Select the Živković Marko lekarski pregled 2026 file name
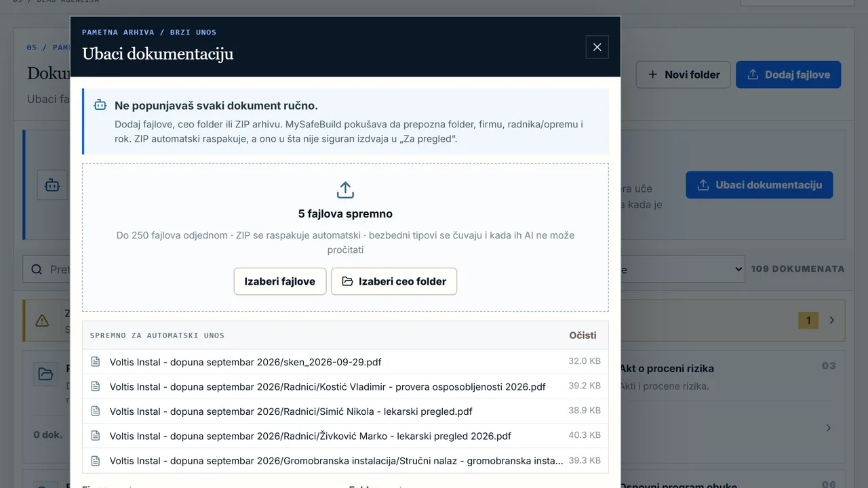Viewport: 868px width, 488px height. tap(311, 436)
